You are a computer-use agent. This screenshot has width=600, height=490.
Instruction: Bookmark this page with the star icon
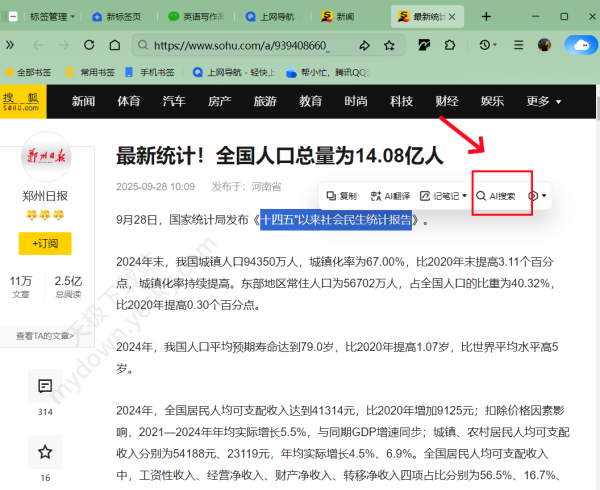388,45
